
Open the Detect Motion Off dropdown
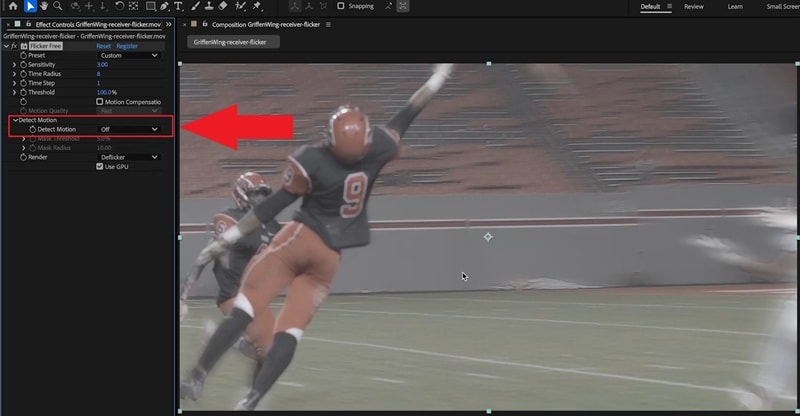coord(128,130)
